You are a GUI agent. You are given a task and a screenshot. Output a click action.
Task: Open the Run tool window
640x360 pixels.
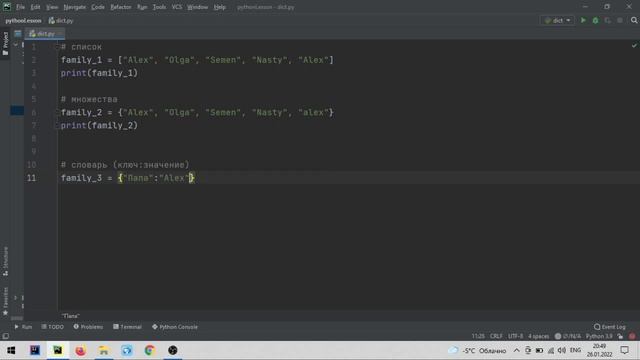tap(23, 327)
